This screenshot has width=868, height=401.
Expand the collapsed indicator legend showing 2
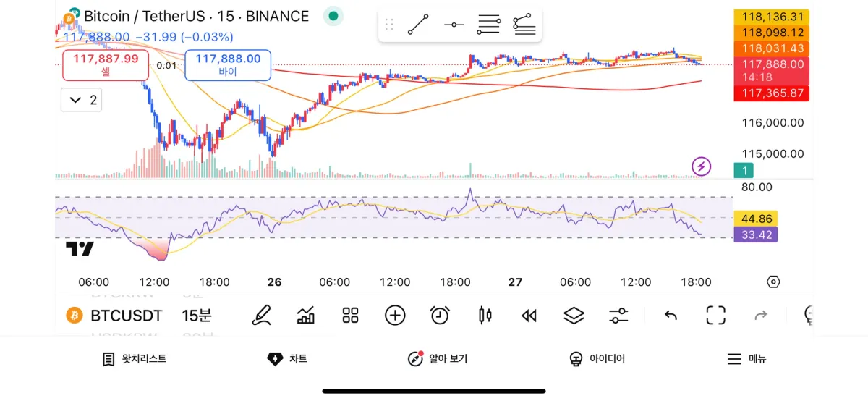click(x=81, y=100)
